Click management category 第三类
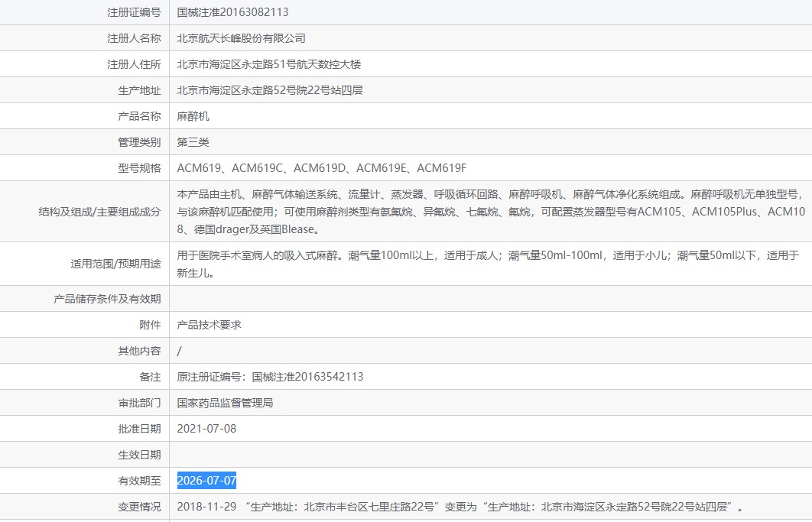The height and width of the screenshot is (522, 812). 193,142
